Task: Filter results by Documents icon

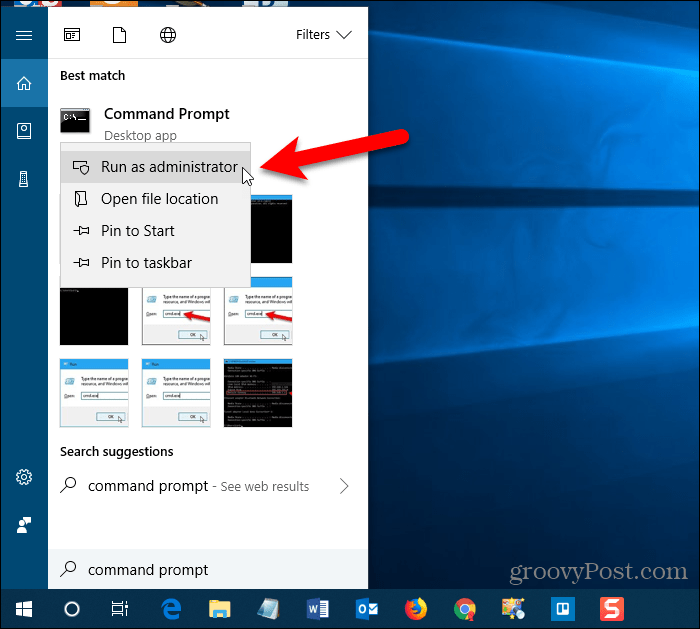Action: point(119,35)
